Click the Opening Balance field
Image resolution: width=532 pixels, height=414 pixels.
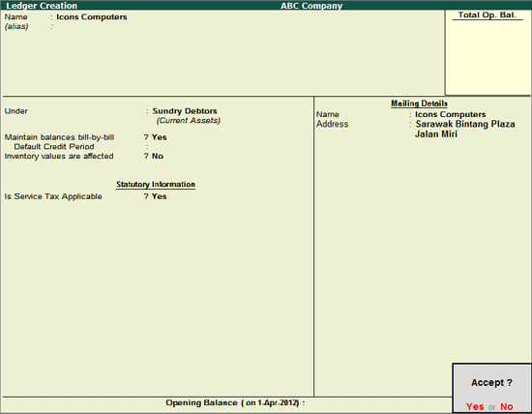pyautogui.click(x=340, y=402)
